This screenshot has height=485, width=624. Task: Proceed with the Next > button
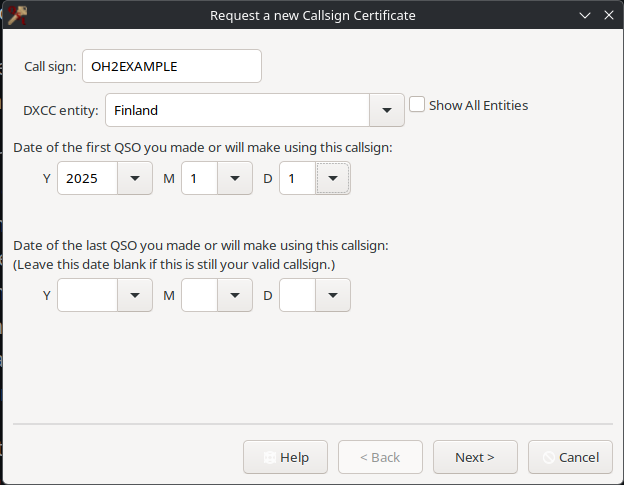pyautogui.click(x=475, y=457)
